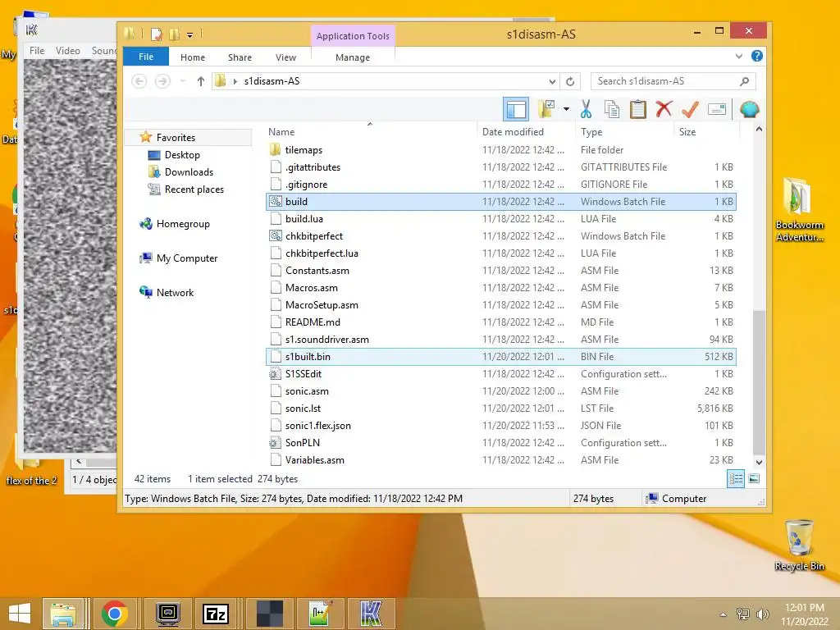This screenshot has width=840, height=630.
Task: Select the S1SSEdit configuration file icon
Action: point(276,374)
